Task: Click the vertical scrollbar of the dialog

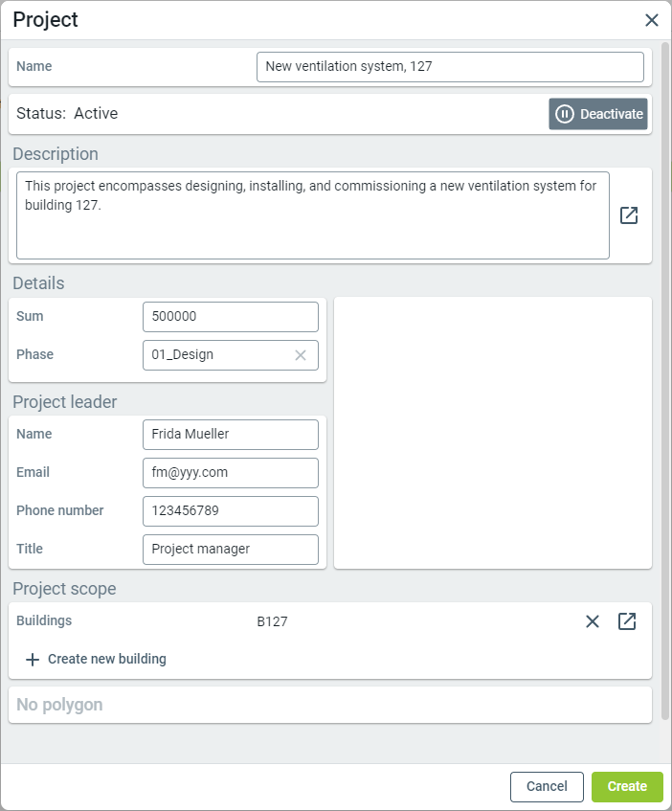Action: 665,383
